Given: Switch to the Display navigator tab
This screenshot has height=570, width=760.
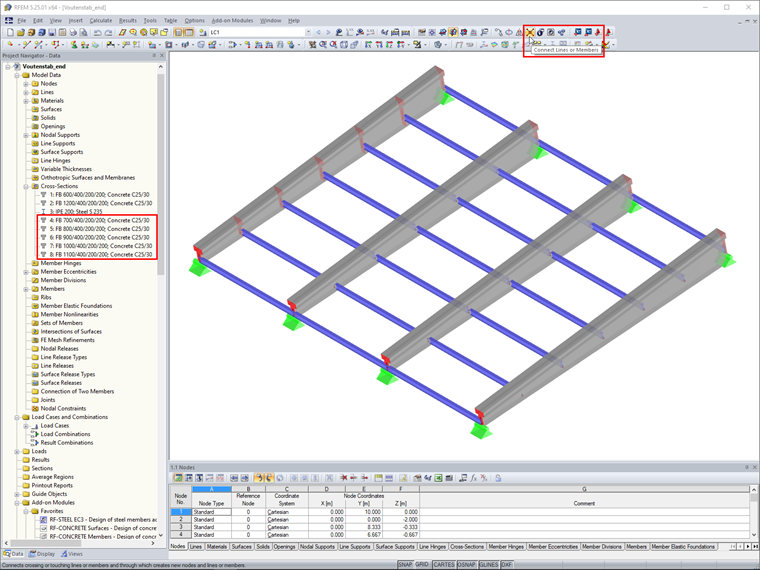Looking at the screenshot, I should point(42,554).
